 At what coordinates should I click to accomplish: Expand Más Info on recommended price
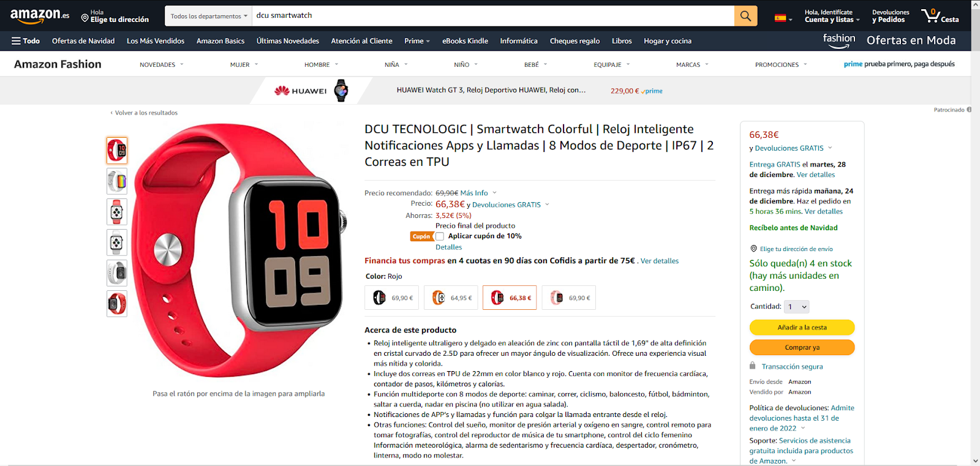[x=478, y=193]
